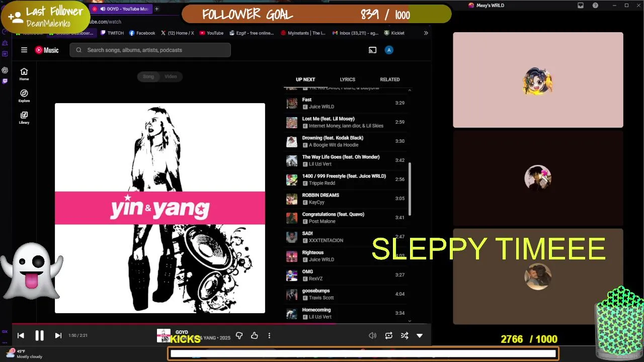The width and height of the screenshot is (644, 362).
Task: Toggle shuffle for the queue
Action: (404, 335)
